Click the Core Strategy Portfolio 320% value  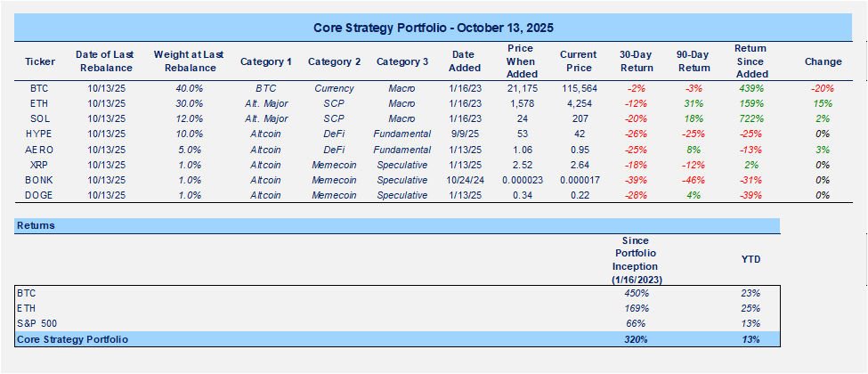click(x=636, y=339)
